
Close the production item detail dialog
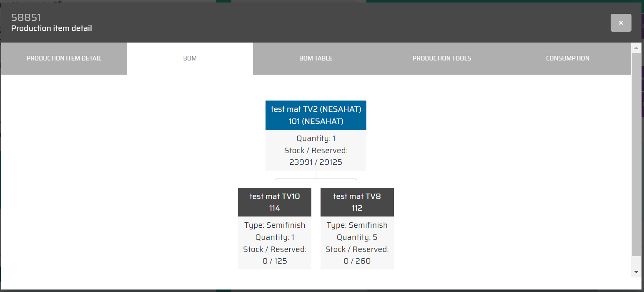[621, 23]
